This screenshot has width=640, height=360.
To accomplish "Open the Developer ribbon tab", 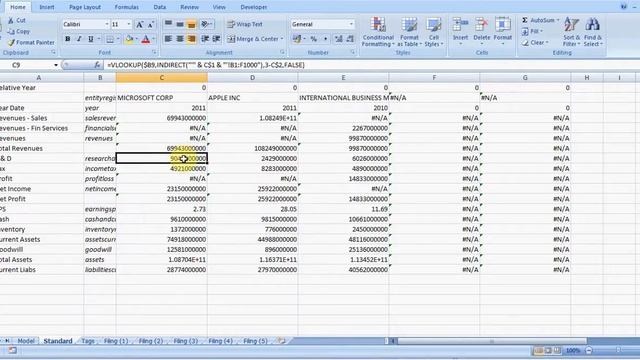I will coord(253,7).
